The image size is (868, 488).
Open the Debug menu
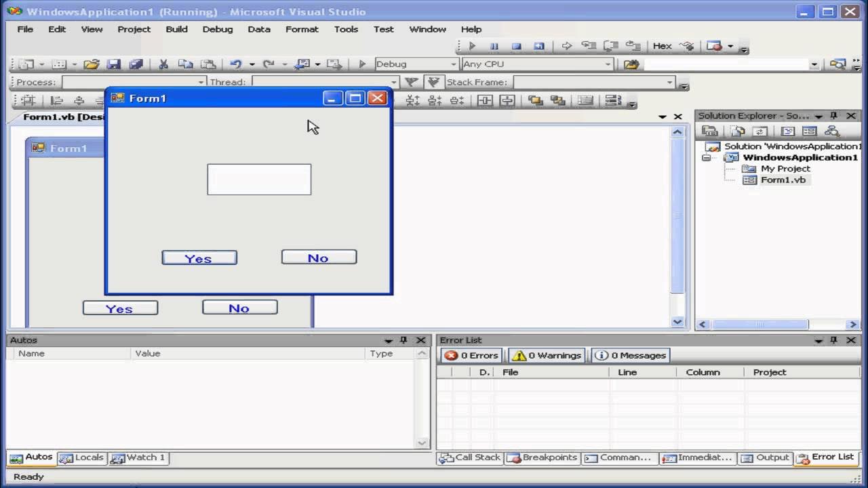click(218, 29)
